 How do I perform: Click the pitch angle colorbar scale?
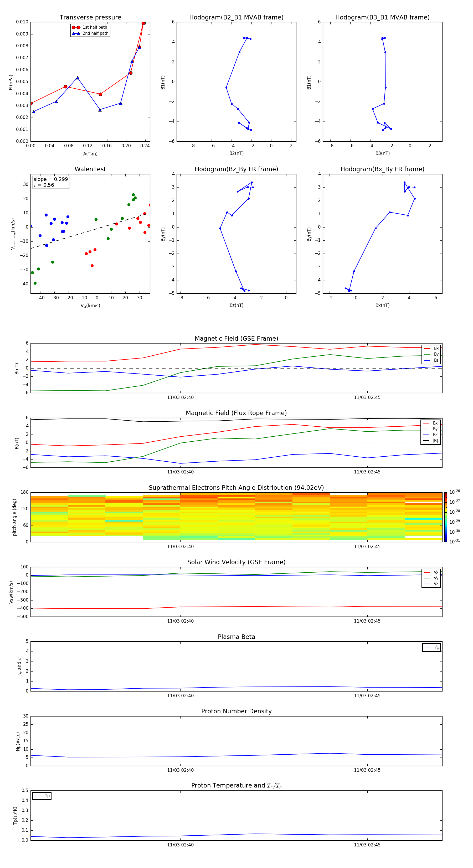(x=446, y=517)
